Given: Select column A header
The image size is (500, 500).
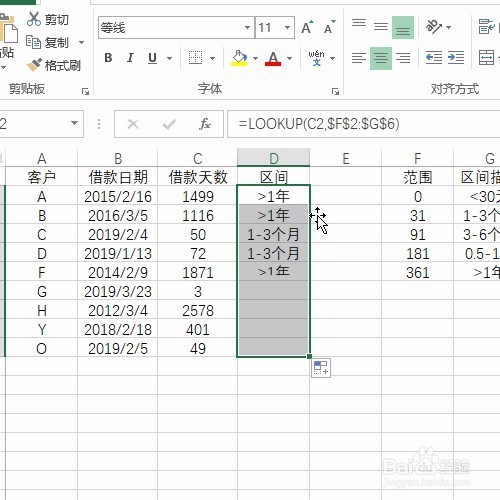Looking at the screenshot, I should [41, 158].
